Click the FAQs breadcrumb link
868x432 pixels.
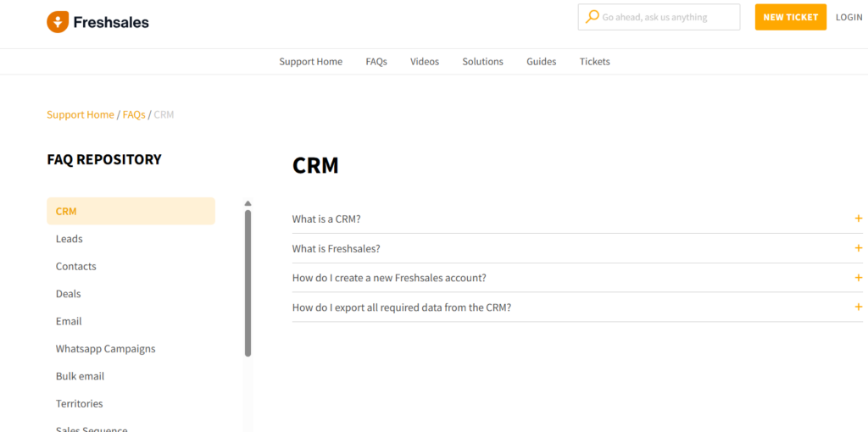point(134,114)
